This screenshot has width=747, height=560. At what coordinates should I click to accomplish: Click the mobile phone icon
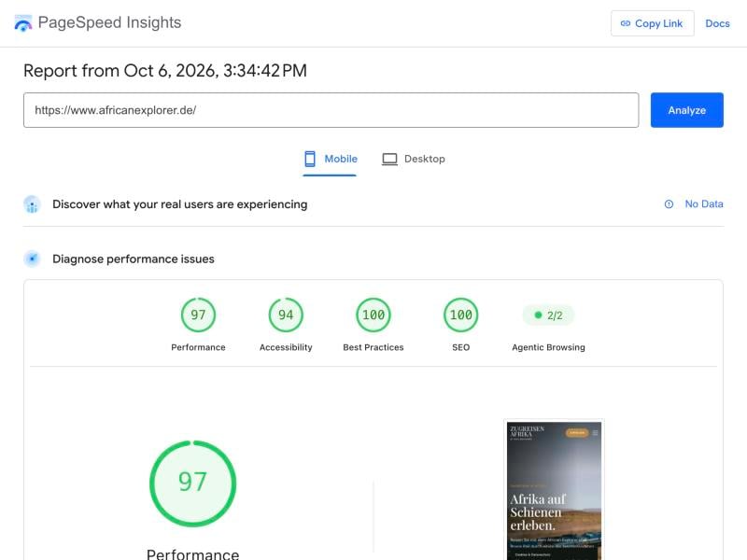pos(310,159)
